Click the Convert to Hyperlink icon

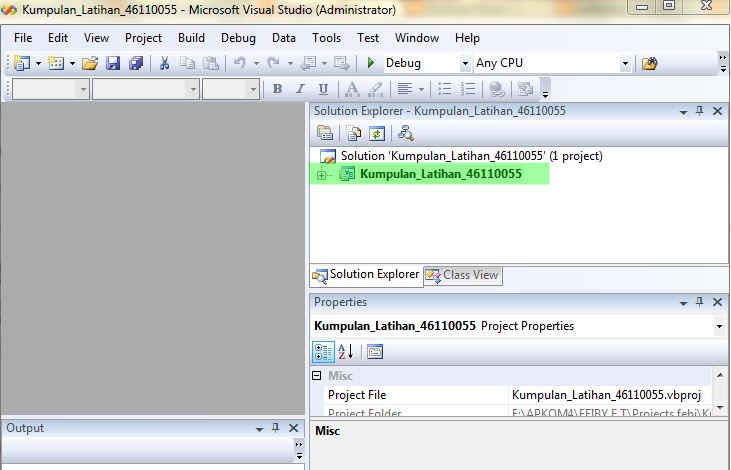click(x=497, y=89)
